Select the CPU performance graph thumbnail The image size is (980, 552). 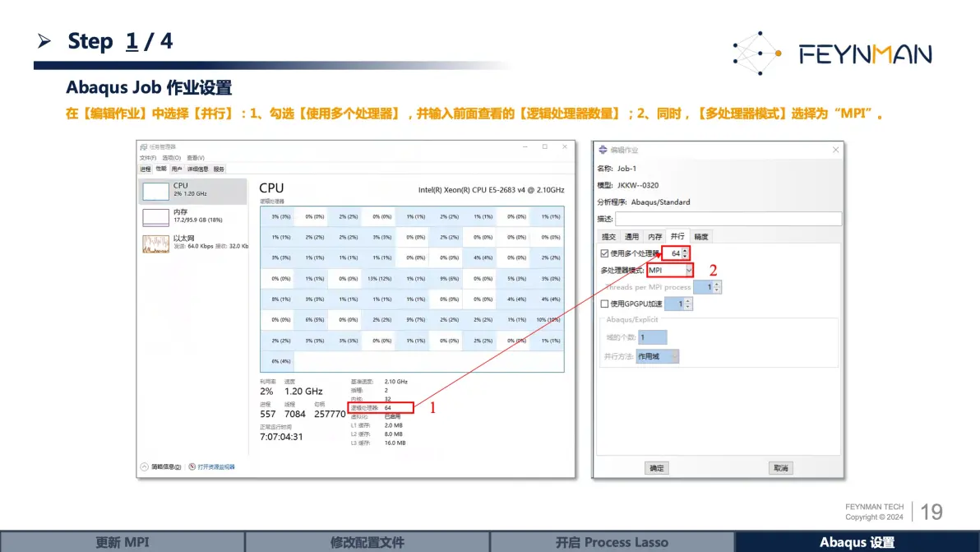click(x=155, y=191)
